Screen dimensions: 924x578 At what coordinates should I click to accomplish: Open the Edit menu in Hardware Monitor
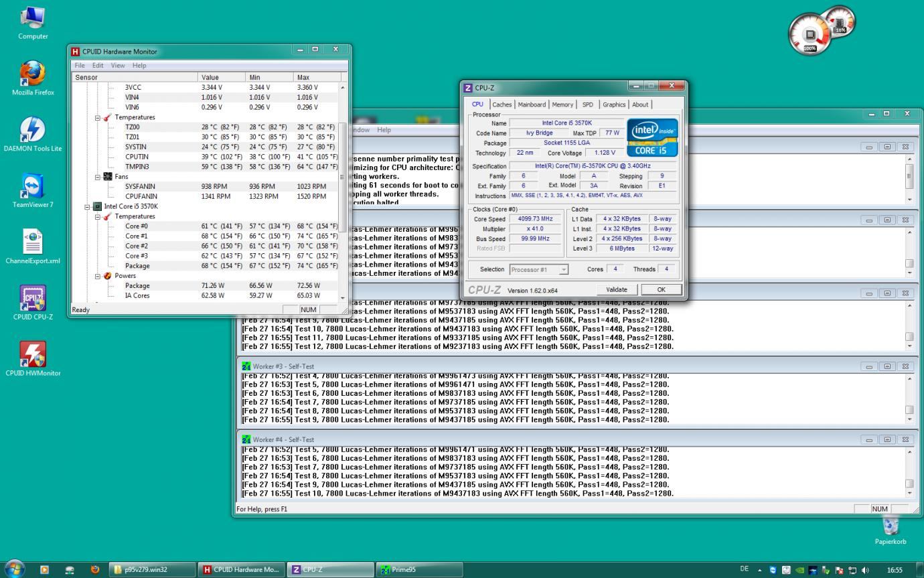(98, 66)
